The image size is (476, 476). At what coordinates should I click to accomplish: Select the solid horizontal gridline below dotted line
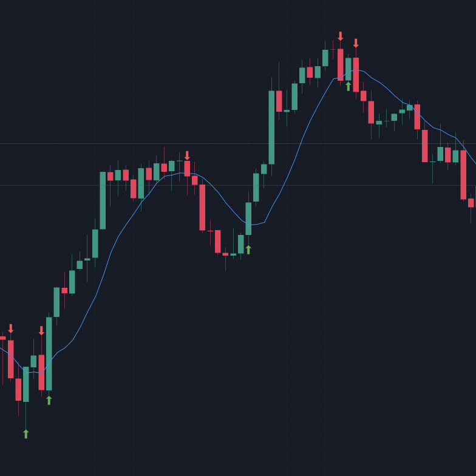(x=61, y=185)
